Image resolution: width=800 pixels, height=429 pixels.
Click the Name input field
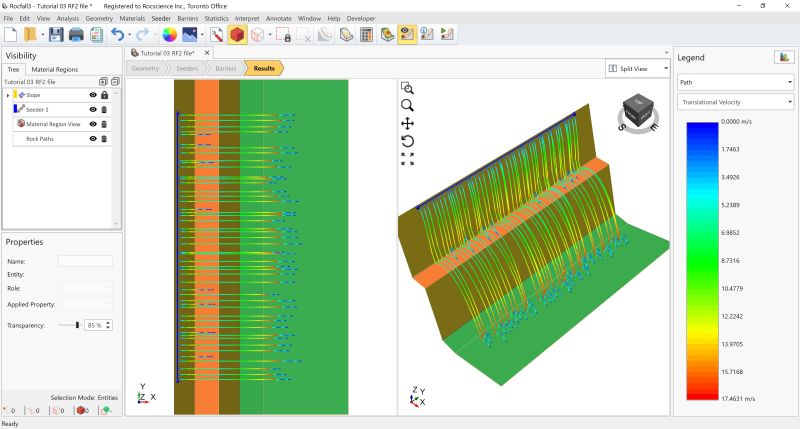(85, 261)
